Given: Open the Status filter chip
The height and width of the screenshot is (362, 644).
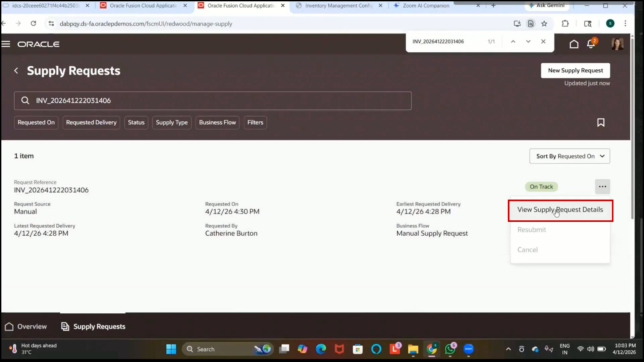Looking at the screenshot, I should pos(136,123).
